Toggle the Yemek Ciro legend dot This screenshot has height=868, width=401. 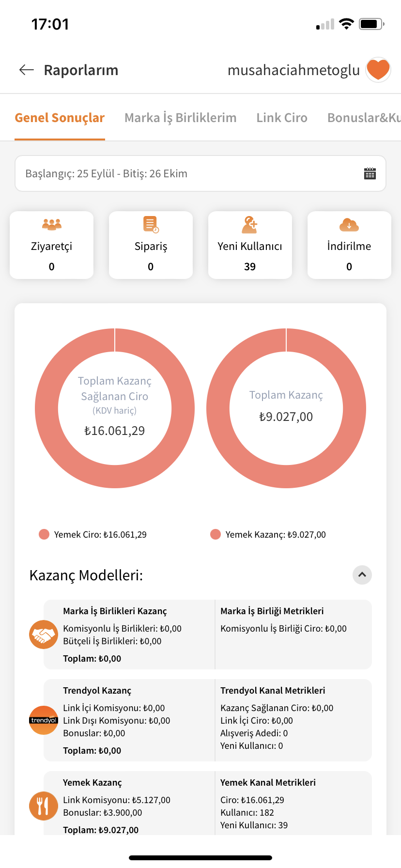click(44, 534)
